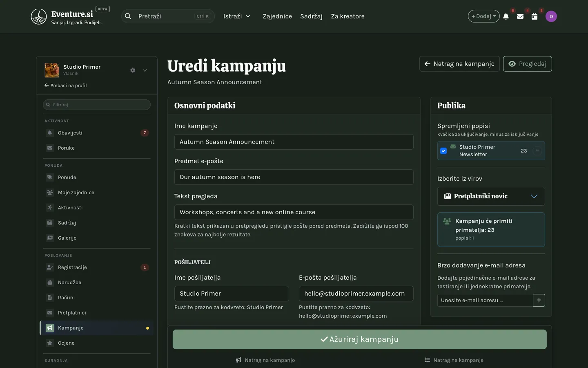Open Računi sidebar item
588x368 pixels.
(x=97, y=298)
